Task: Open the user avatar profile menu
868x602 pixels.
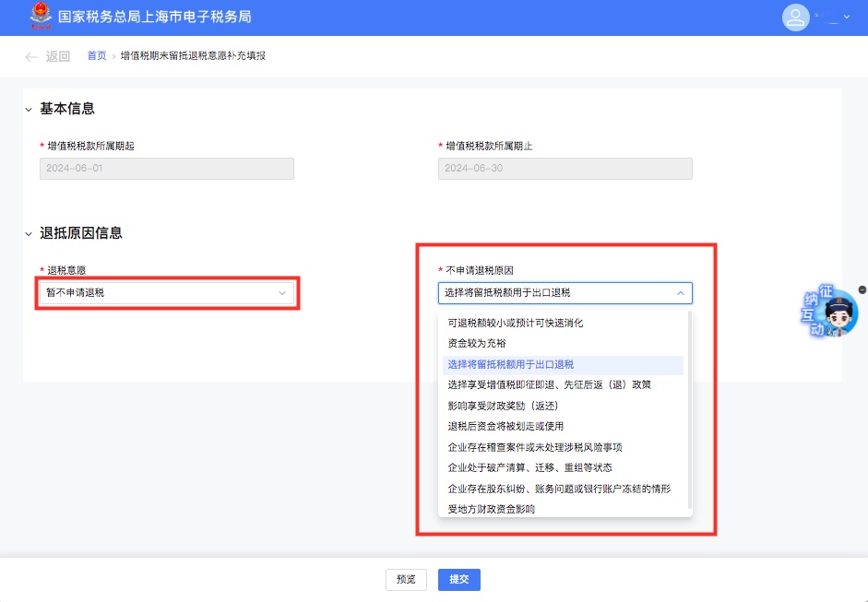Action: tap(794, 18)
